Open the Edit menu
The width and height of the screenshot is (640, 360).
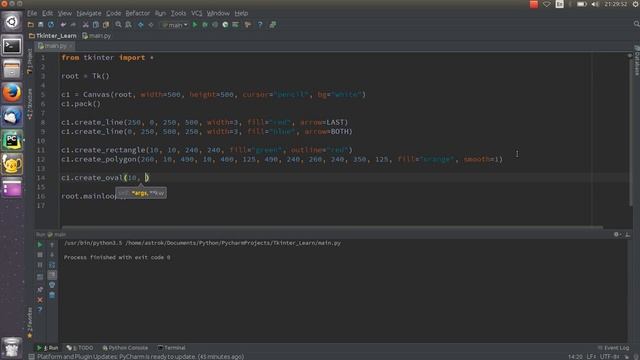47,13
